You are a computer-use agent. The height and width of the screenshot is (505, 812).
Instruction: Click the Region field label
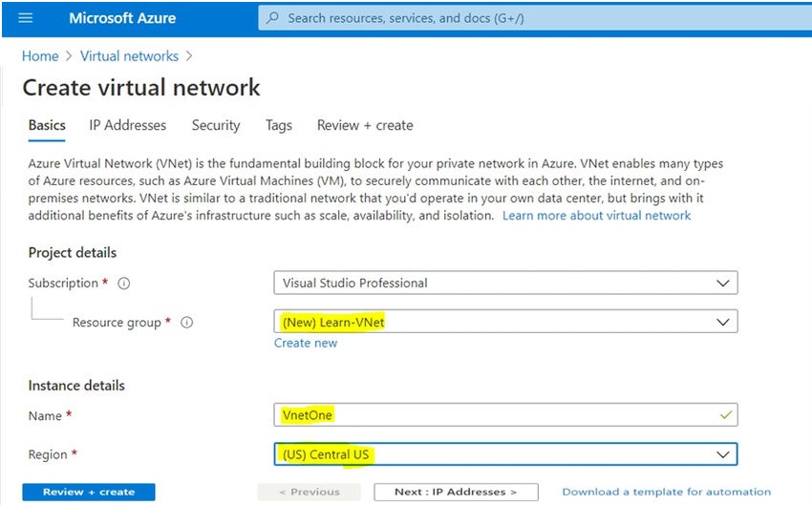48,454
